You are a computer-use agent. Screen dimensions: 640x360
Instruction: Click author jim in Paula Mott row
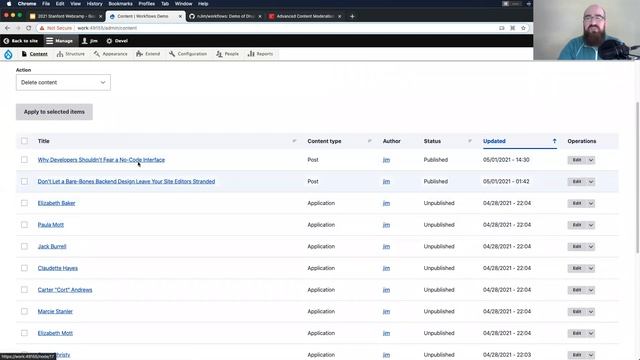click(386, 225)
